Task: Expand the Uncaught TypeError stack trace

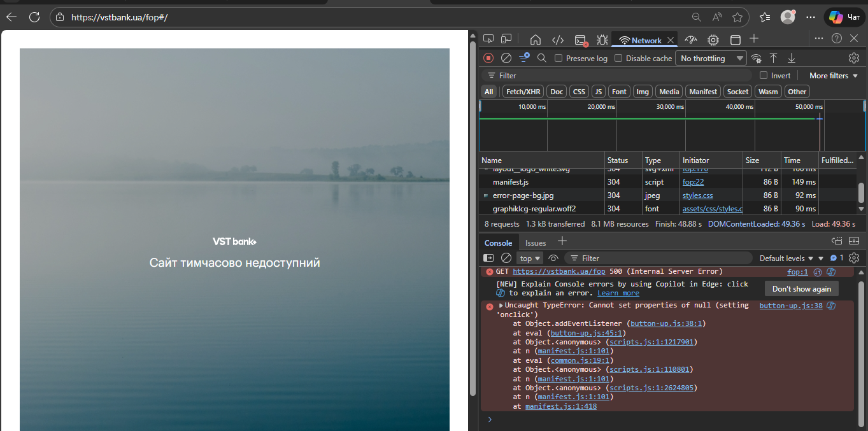Action: 501,306
